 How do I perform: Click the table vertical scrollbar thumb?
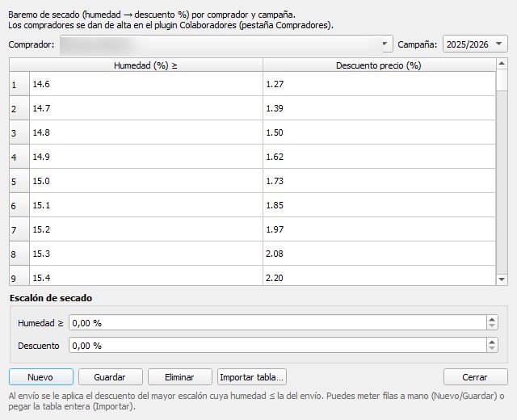(502, 79)
